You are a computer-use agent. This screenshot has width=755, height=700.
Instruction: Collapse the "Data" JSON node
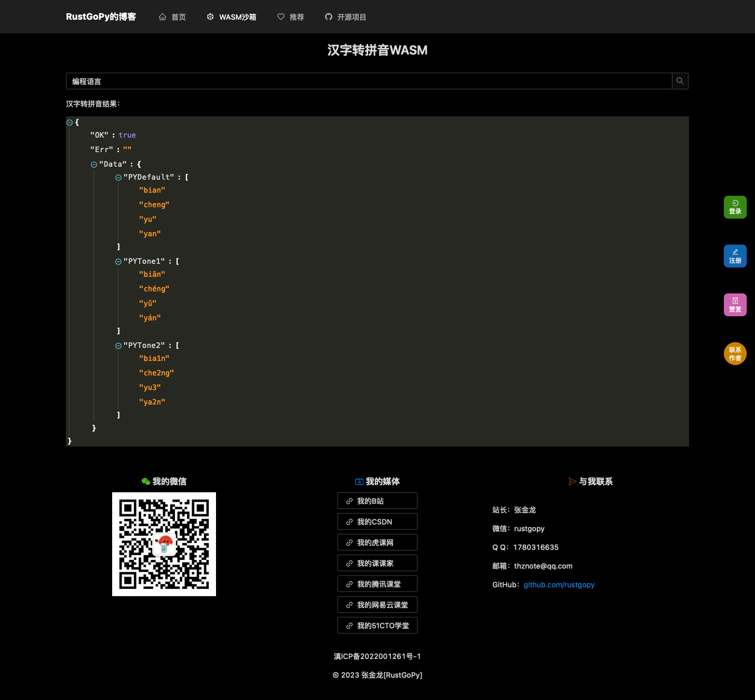94,165
